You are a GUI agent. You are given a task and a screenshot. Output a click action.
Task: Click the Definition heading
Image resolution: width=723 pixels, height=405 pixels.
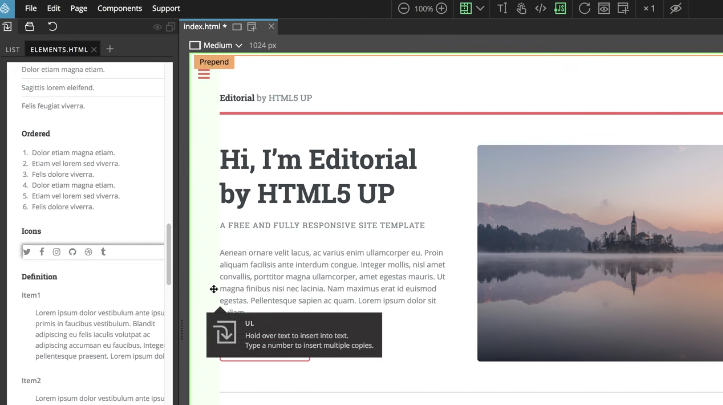tap(39, 277)
